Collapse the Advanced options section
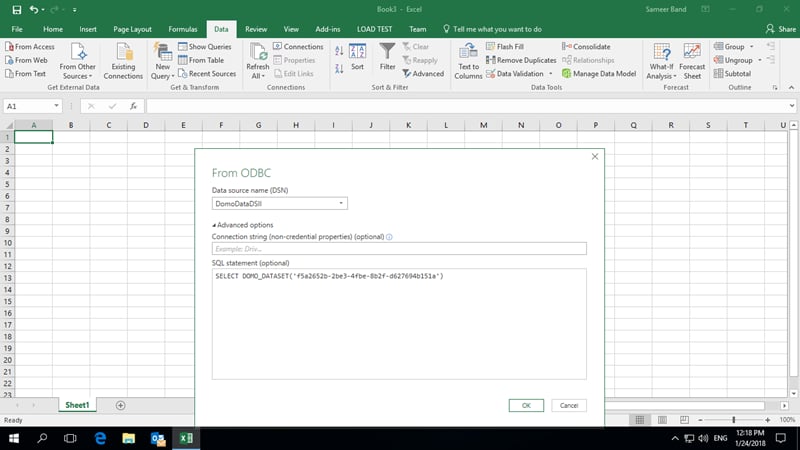 243,225
